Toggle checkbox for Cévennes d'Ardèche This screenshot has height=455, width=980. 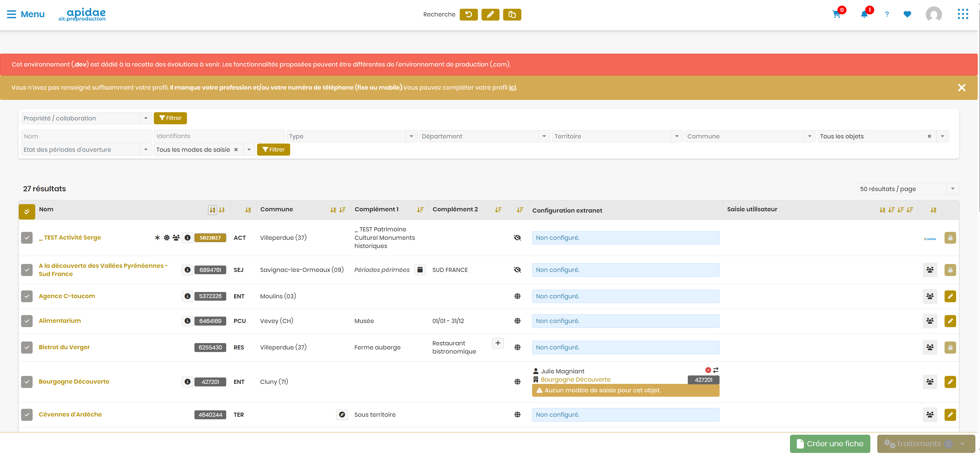(27, 414)
